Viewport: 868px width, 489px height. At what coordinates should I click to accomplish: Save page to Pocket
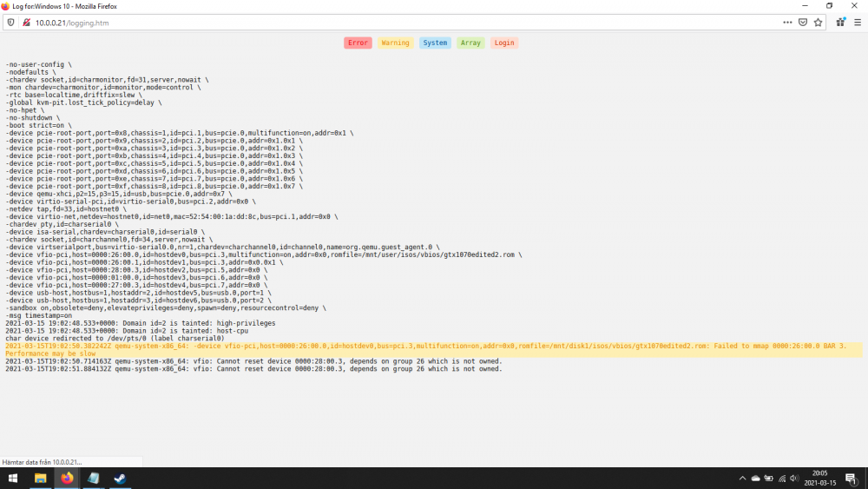[803, 23]
